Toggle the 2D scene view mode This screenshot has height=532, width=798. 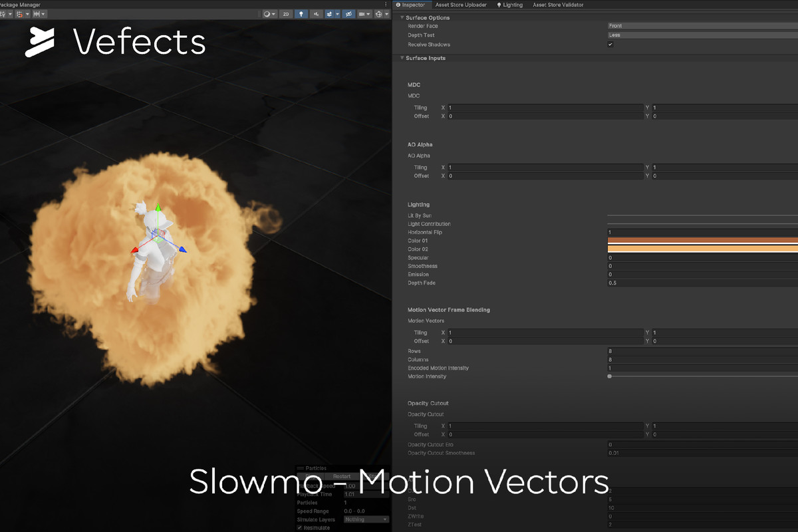286,13
